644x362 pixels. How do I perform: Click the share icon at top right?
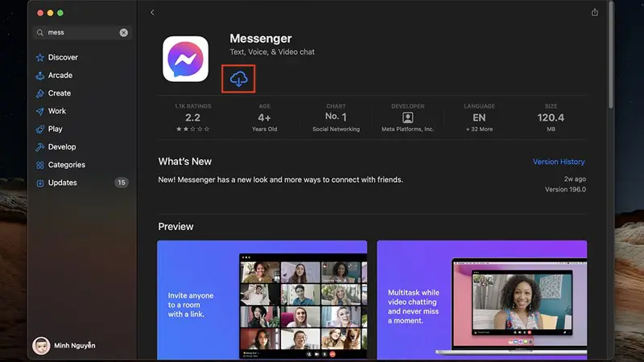(595, 12)
